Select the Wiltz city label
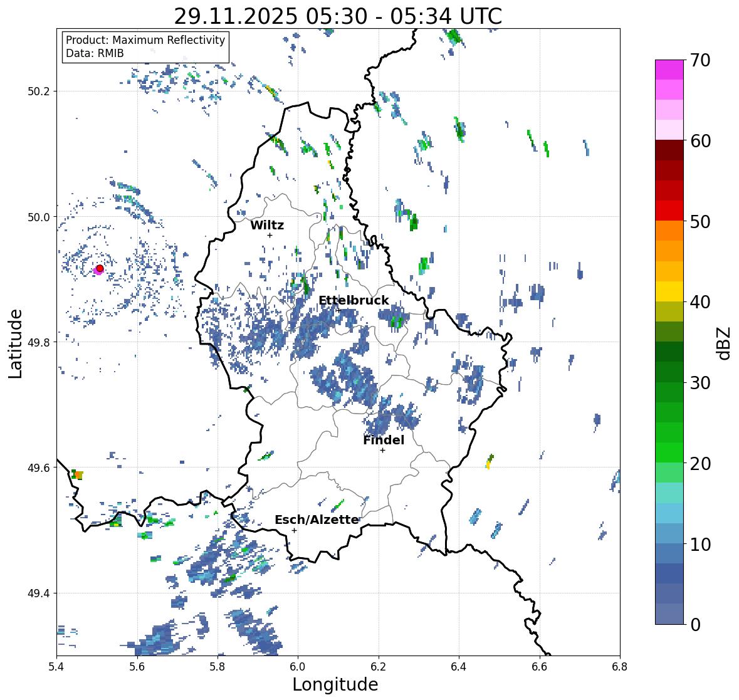Image resolution: width=739 pixels, height=700 pixels. [x=267, y=225]
